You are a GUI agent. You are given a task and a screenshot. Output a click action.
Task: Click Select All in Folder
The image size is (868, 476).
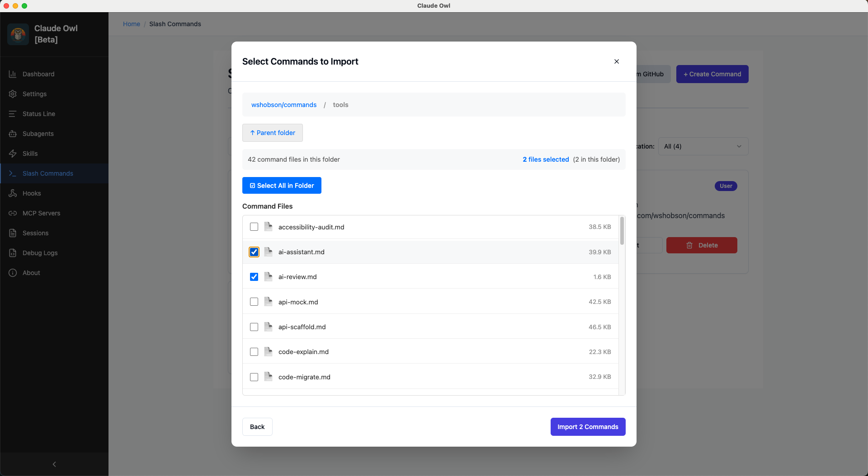(x=282, y=185)
